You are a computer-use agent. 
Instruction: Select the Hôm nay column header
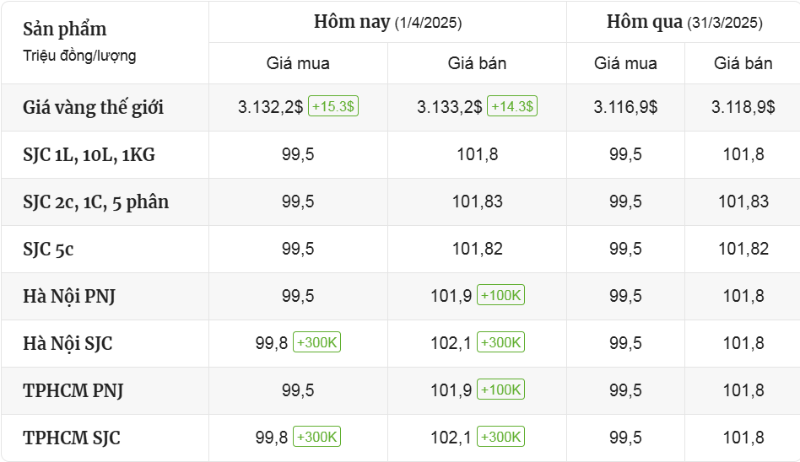(388, 22)
